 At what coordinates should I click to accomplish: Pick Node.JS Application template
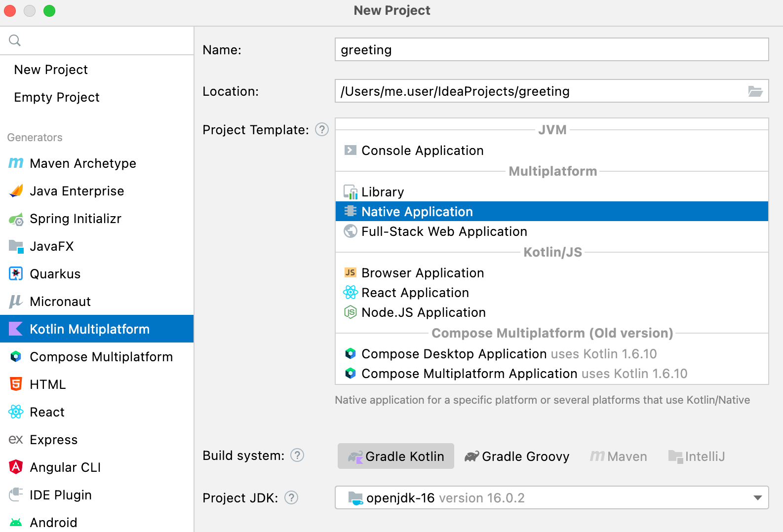tap(552, 312)
